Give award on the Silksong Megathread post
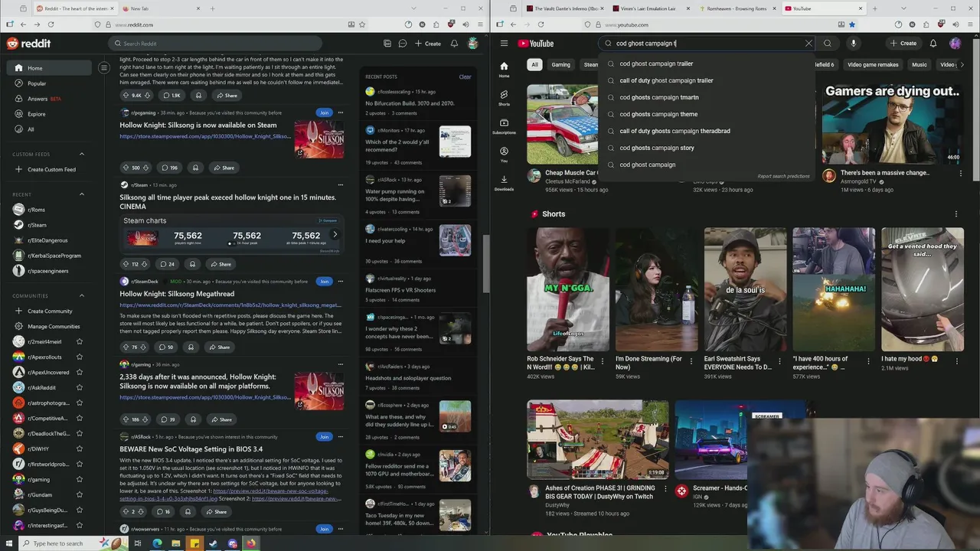980x551 pixels. point(191,347)
